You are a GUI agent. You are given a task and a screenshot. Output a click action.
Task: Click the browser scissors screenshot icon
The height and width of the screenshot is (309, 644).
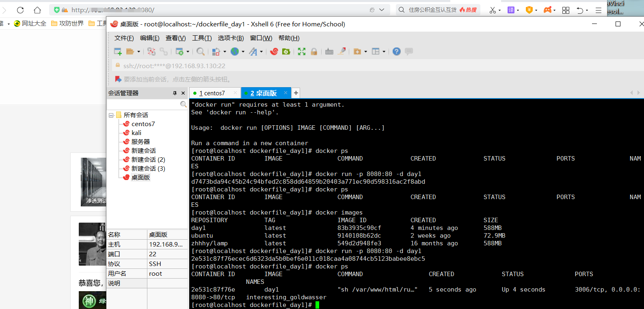click(493, 10)
